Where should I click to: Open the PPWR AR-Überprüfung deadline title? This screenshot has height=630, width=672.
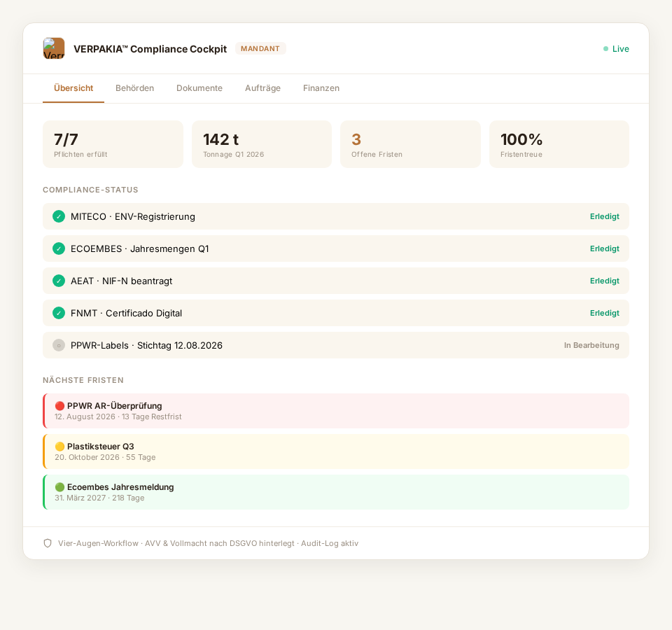[114, 406]
